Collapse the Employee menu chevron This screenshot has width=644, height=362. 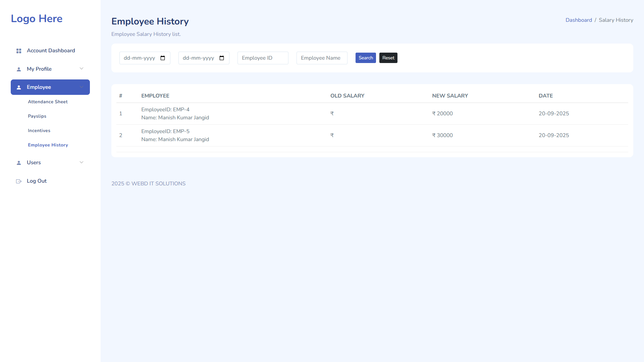[x=82, y=87]
